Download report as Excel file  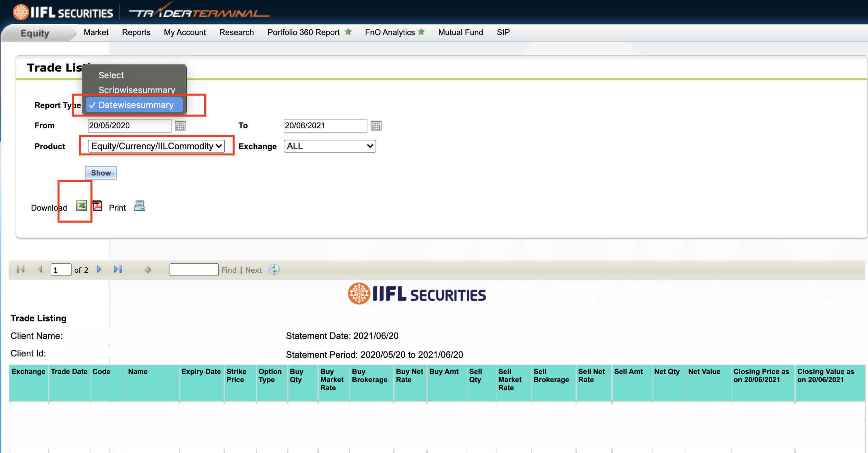click(81, 205)
